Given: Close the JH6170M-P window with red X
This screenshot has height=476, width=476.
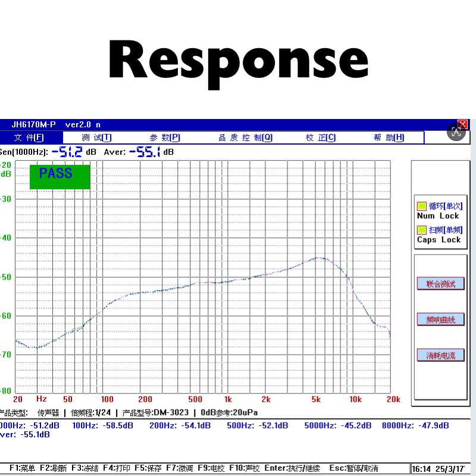Looking at the screenshot, I should [463, 124].
